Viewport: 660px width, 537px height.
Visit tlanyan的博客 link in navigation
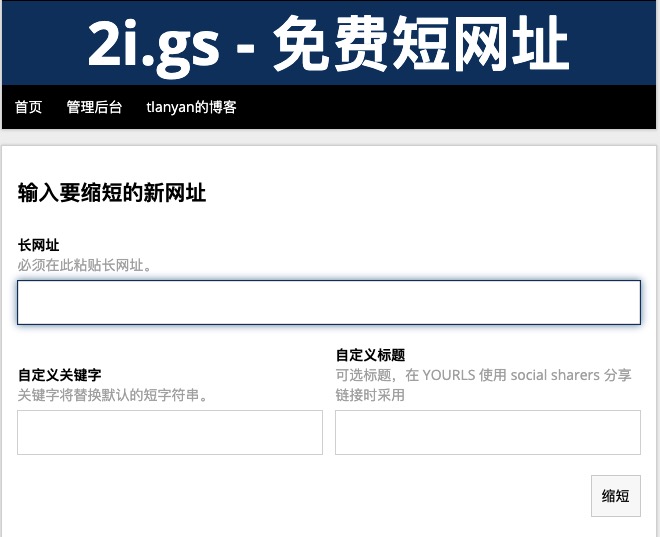point(192,107)
